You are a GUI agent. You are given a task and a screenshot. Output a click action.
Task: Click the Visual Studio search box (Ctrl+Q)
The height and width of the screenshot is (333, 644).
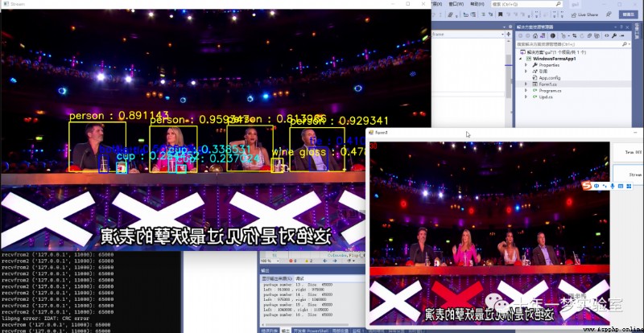tap(527, 4)
